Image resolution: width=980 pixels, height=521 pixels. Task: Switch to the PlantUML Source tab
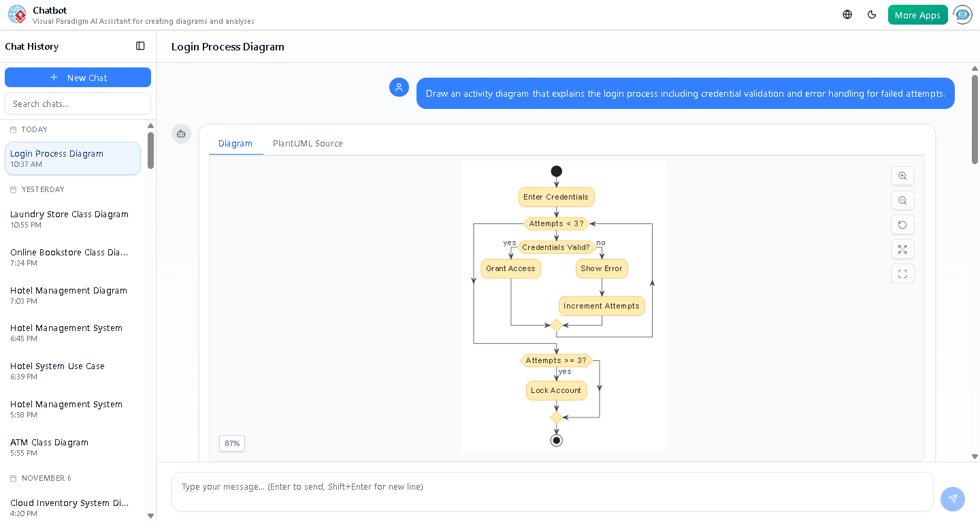(x=308, y=143)
